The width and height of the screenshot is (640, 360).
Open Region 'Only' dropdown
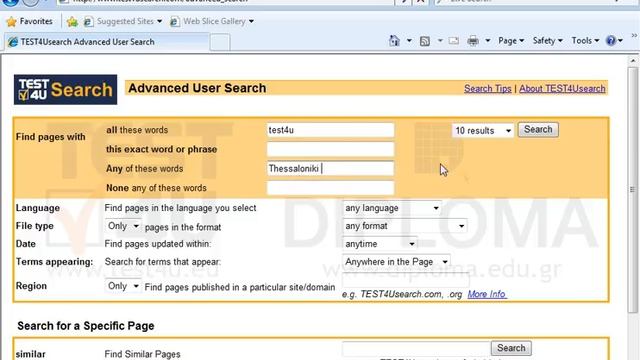click(x=123, y=286)
